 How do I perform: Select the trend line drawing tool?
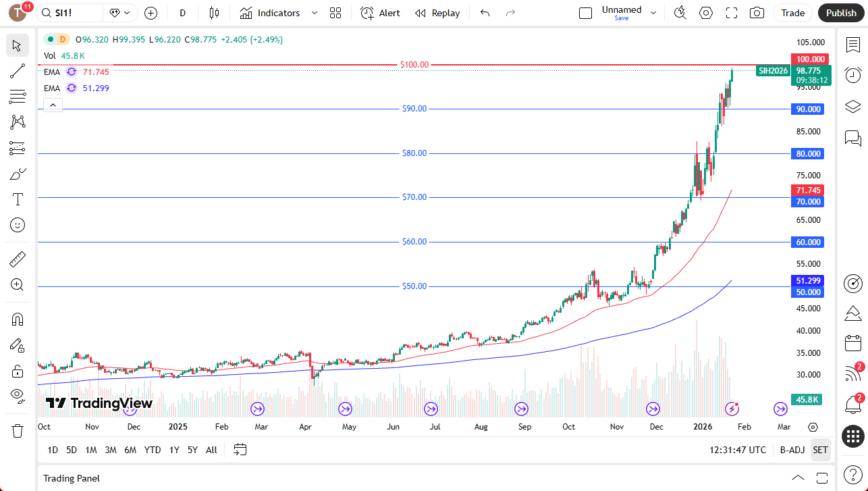click(x=18, y=71)
